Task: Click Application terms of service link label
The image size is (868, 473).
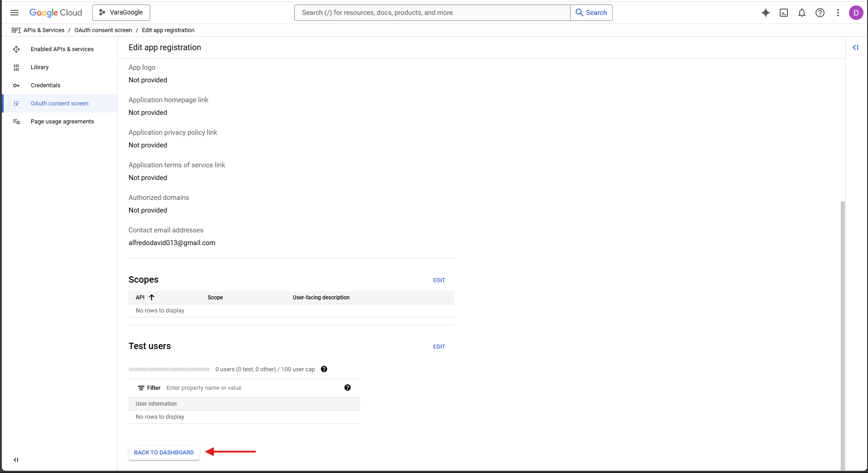Action: [x=176, y=165]
